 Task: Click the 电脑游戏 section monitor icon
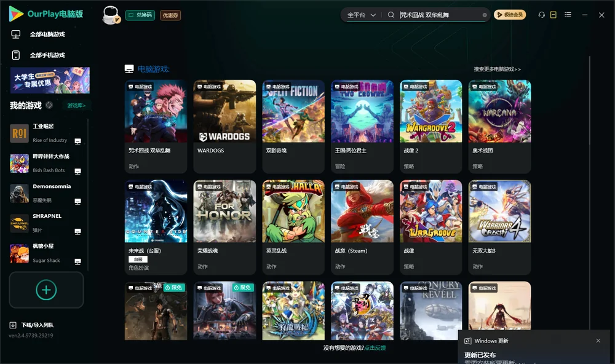pos(129,69)
